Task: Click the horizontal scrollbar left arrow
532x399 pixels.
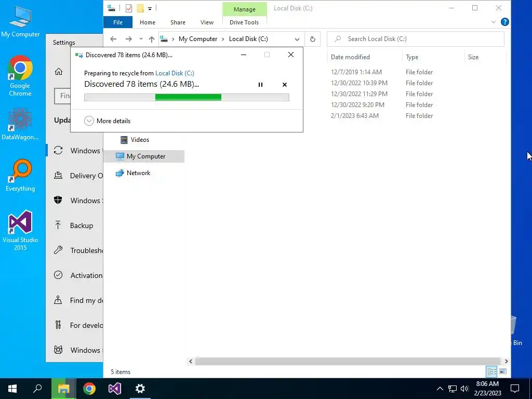Action: [191, 362]
